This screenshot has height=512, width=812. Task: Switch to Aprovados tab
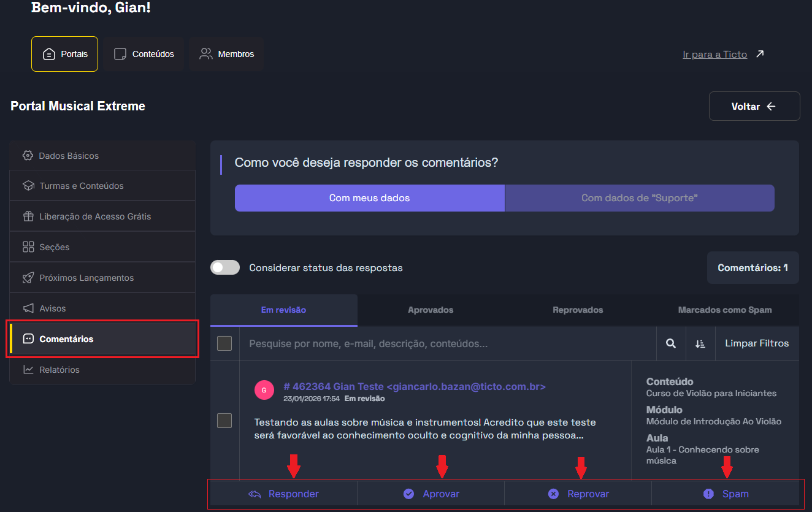[431, 310]
